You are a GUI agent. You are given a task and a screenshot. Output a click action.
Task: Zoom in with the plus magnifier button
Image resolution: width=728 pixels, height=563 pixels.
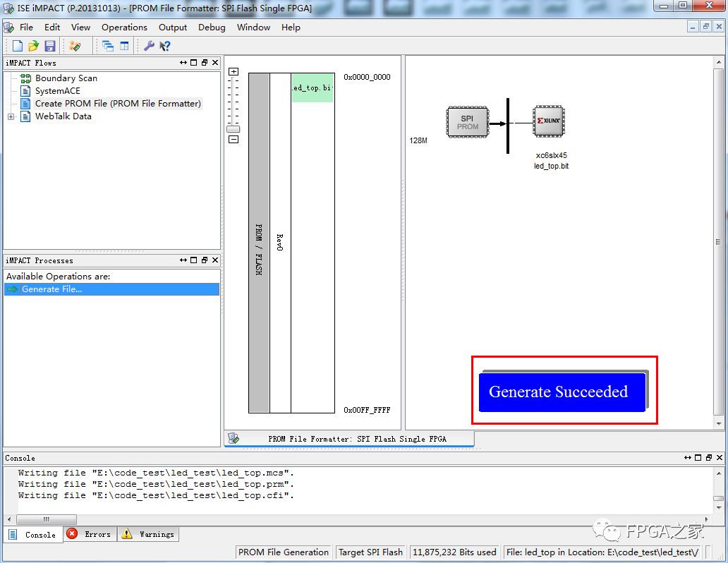click(x=233, y=71)
